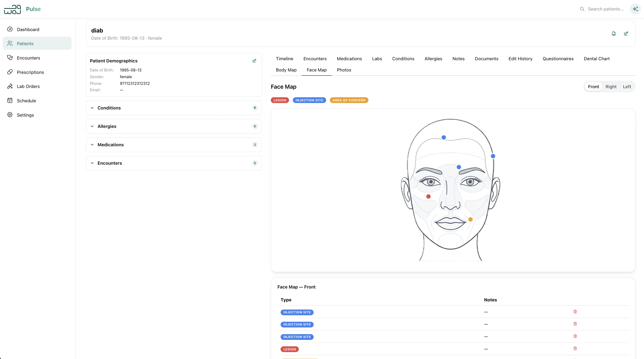This screenshot has width=644, height=359.
Task: Switch to the Body Map tab
Action: (x=286, y=70)
